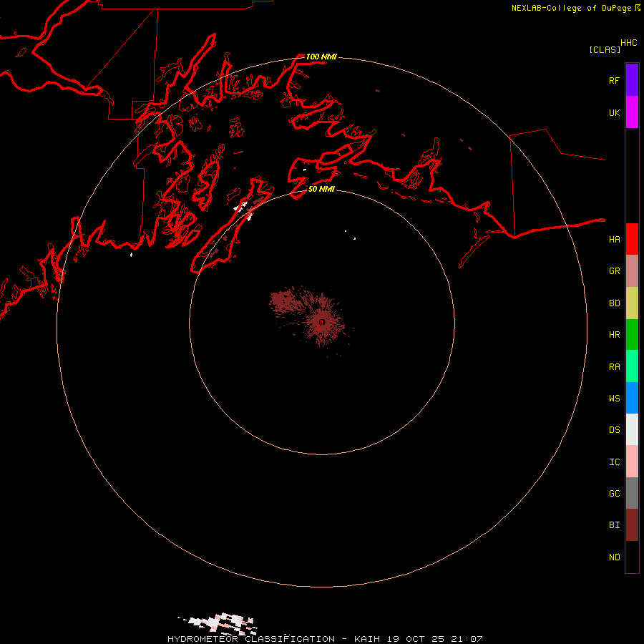The width and height of the screenshot is (644, 644).
Task: Click the GC legend label
Action: 614,493
